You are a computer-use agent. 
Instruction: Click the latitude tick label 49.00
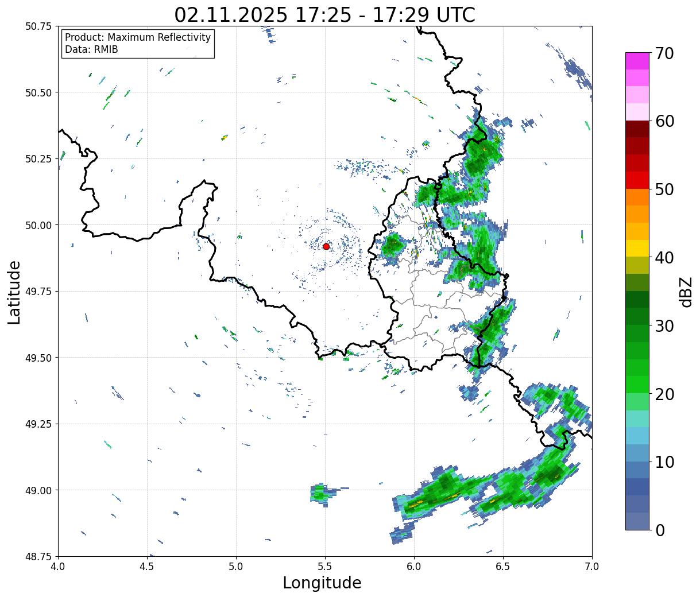(x=39, y=490)
